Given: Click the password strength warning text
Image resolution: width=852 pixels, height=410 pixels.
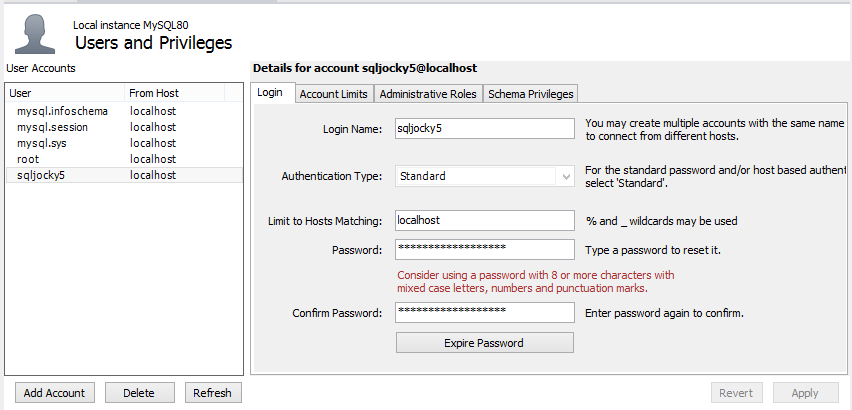Looking at the screenshot, I should pos(536,281).
